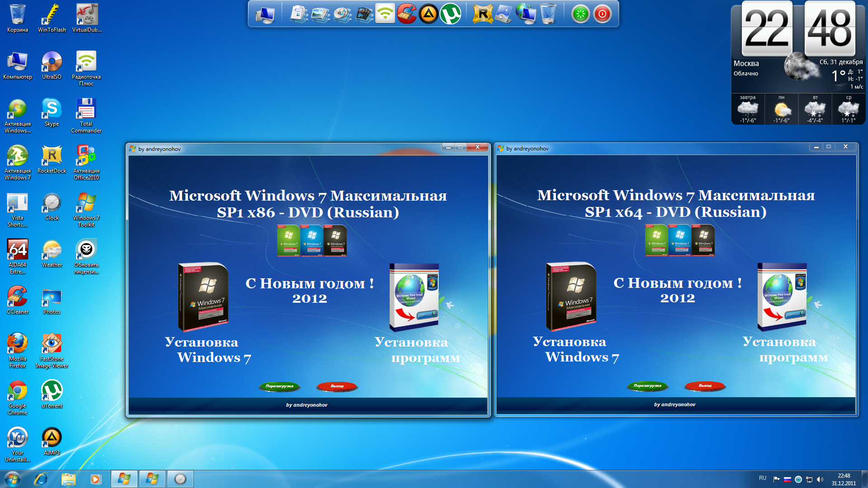This screenshot has width=868, height=488.
Task: Open the Windows 7 Toolkit desktop shortcut
Action: [x=86, y=209]
